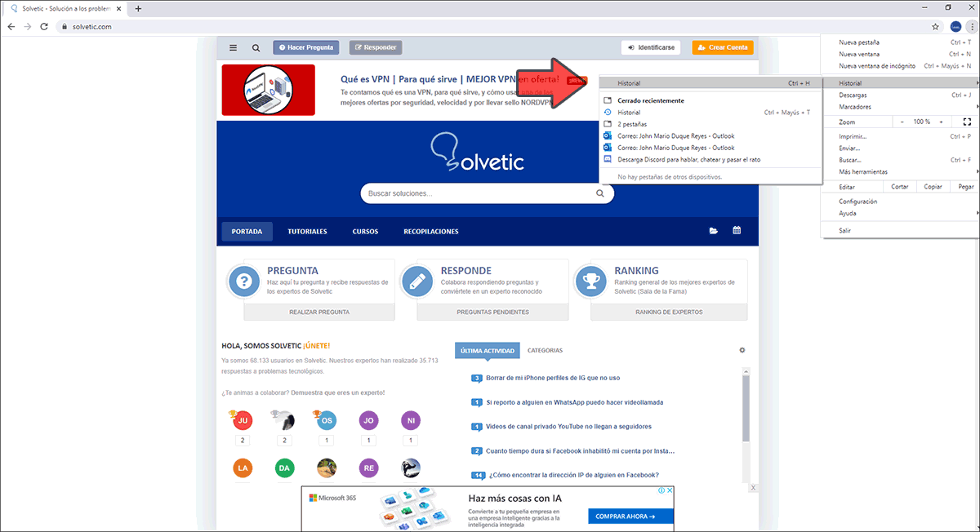Click the RE user avatar

(x=368, y=468)
